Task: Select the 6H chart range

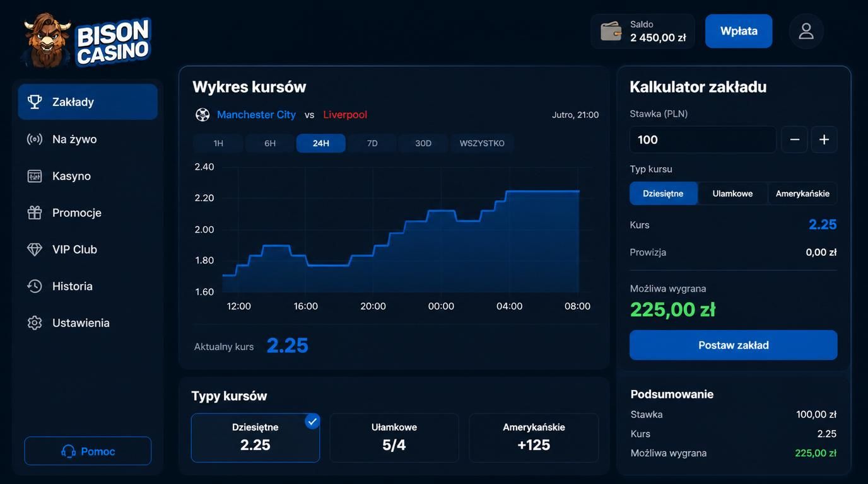Action: [x=270, y=143]
